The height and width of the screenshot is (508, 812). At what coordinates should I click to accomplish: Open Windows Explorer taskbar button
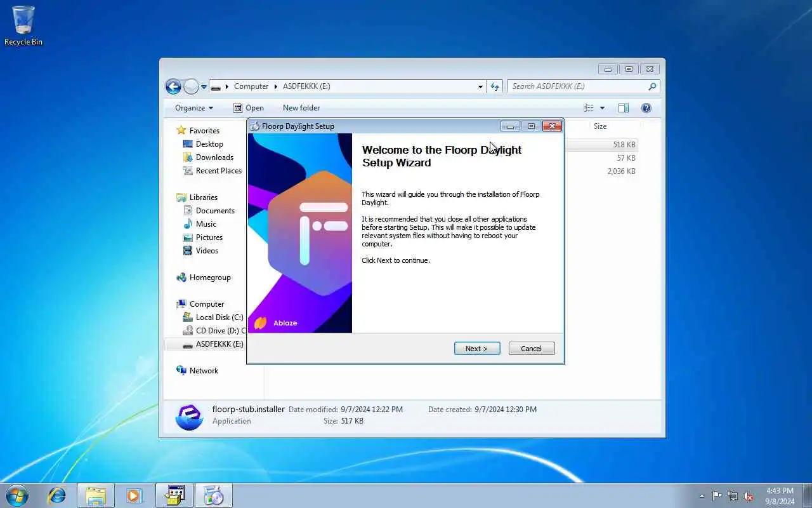coord(96,495)
